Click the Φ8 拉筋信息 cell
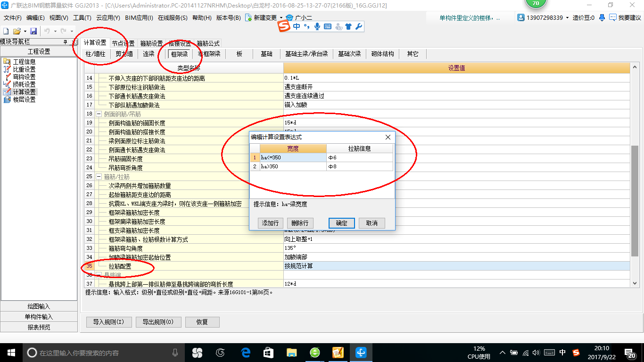 pos(360,166)
